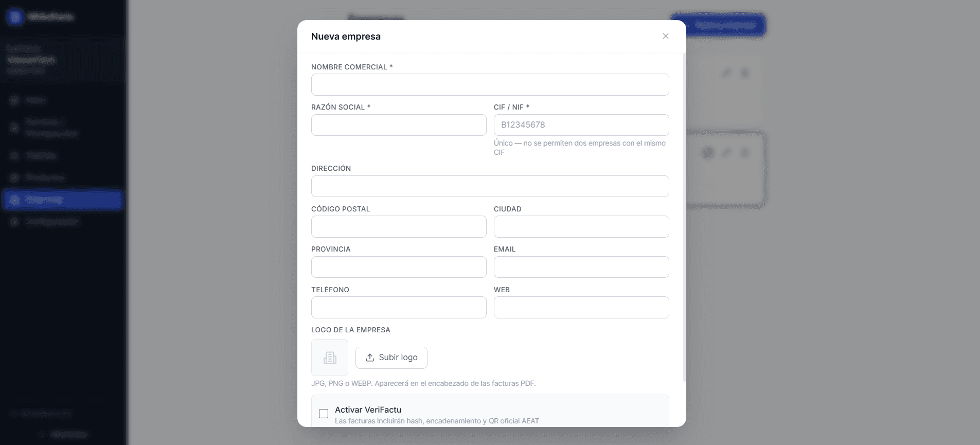Click the blurred trash icon on top company card
980x445 pixels.
pos(744,73)
